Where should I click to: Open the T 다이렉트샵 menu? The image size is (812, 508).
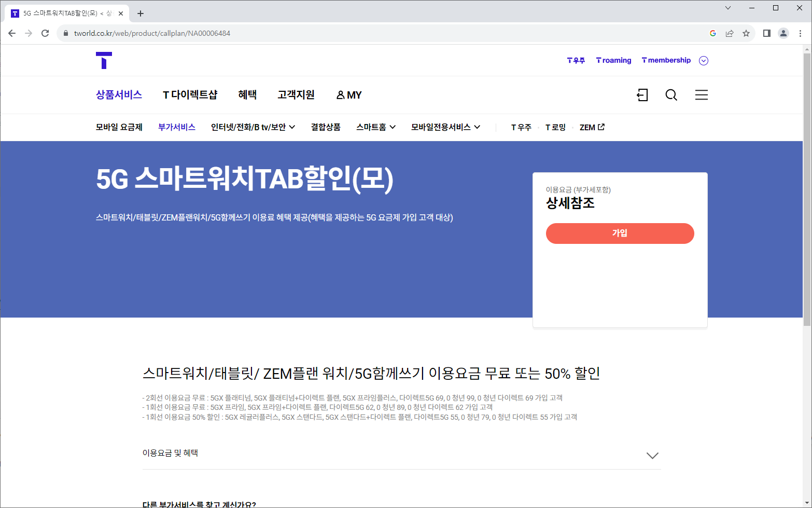coord(190,95)
